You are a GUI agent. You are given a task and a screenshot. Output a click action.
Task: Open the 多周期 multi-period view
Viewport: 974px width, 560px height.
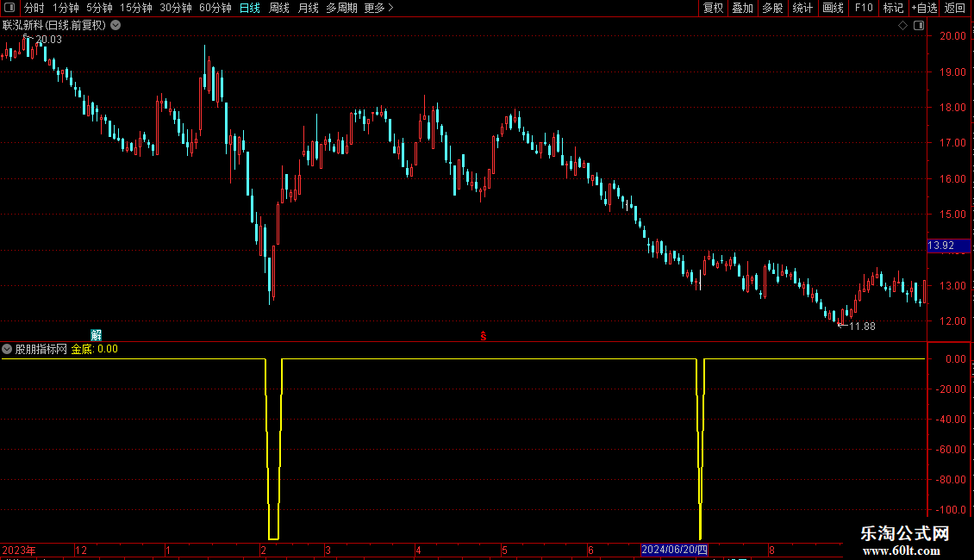pos(341,8)
